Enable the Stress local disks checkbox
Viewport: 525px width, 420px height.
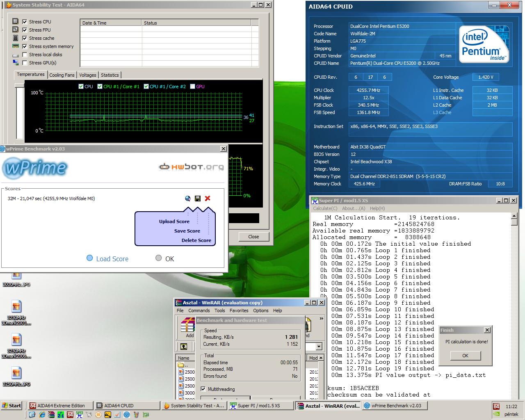click(25, 55)
